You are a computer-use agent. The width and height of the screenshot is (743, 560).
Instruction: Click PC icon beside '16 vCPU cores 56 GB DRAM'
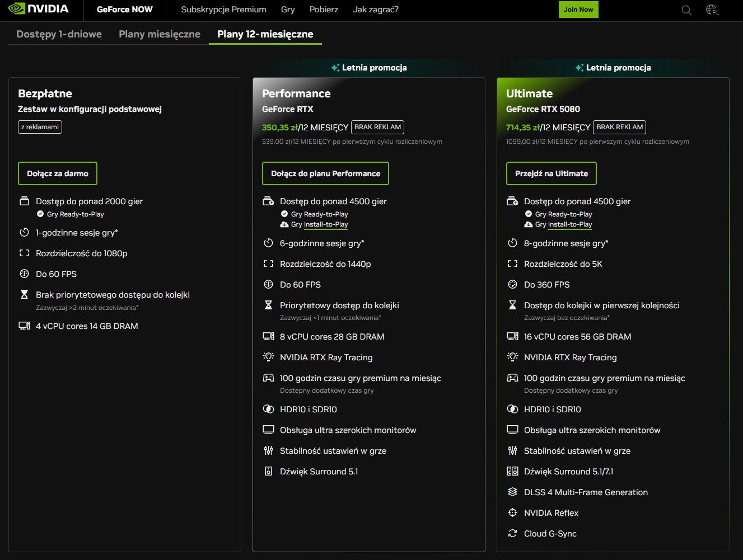pos(512,336)
